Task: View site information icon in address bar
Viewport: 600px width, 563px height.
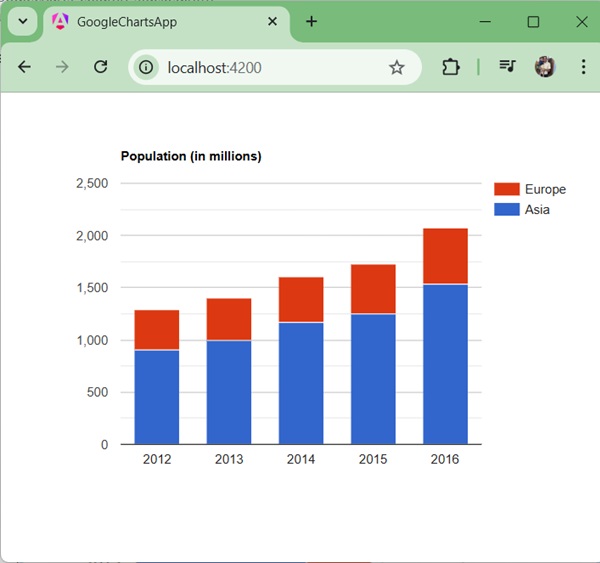Action: coord(147,67)
